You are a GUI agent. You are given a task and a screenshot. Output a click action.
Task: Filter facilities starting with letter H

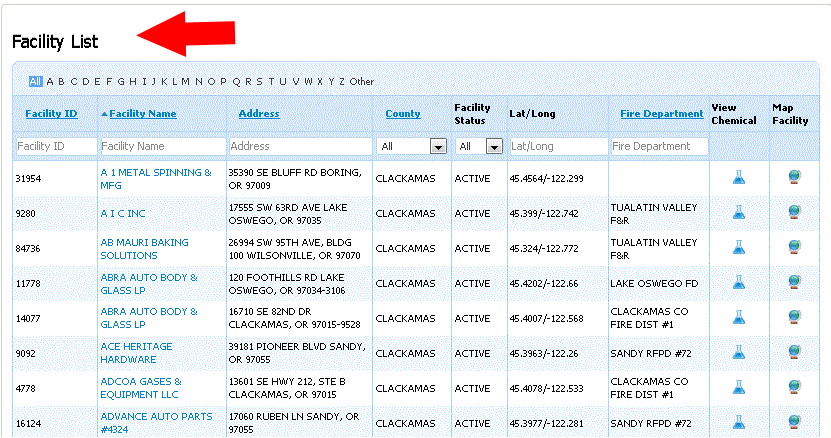(x=133, y=82)
